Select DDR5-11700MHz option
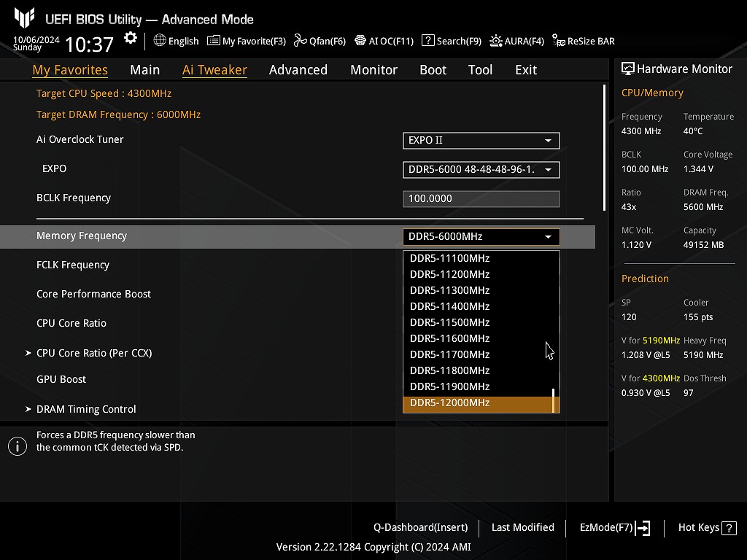747x560 pixels. (x=477, y=354)
